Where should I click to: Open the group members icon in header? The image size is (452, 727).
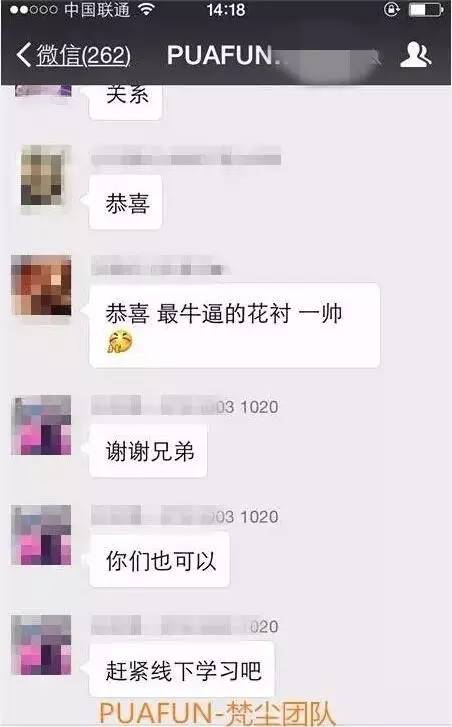(x=415, y=55)
